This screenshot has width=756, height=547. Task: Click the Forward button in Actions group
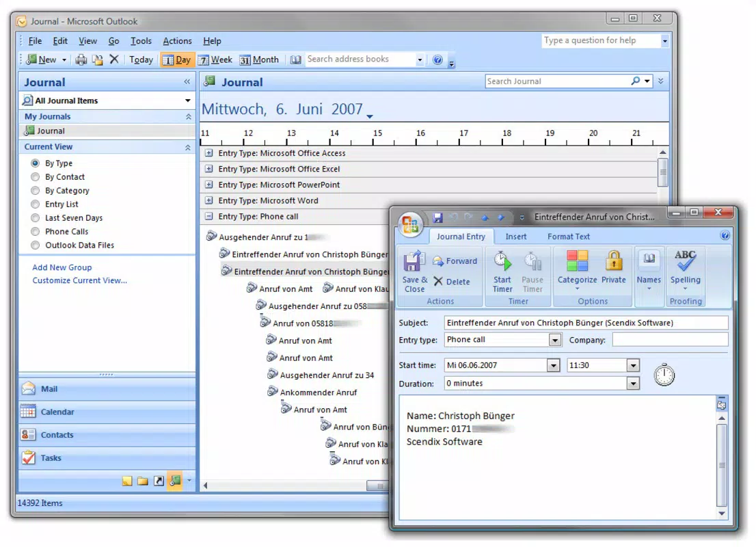click(455, 261)
